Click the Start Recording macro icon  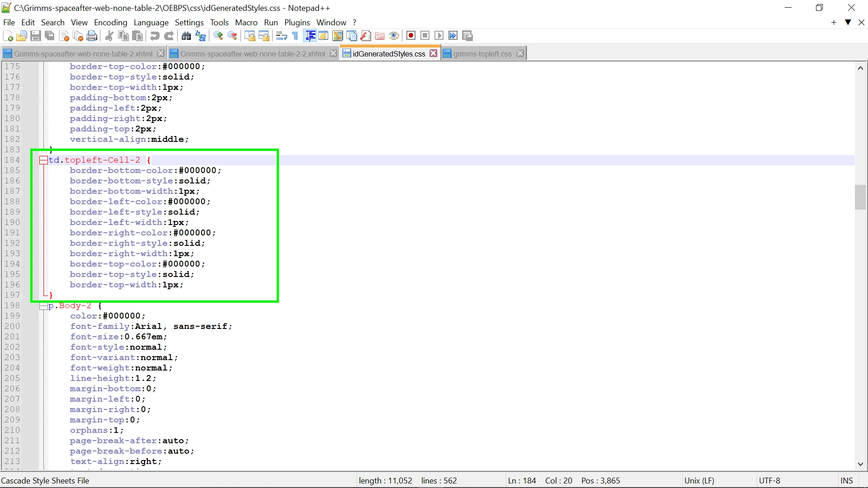click(410, 36)
